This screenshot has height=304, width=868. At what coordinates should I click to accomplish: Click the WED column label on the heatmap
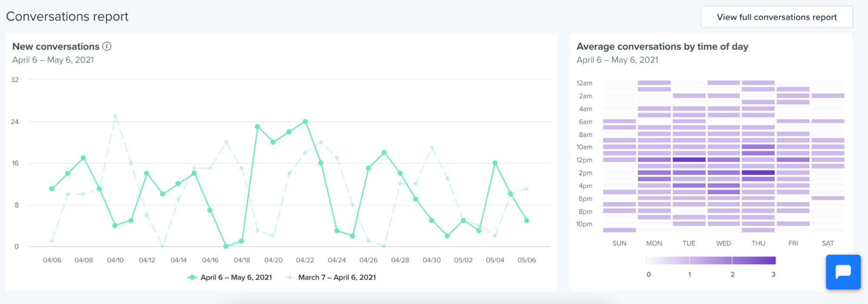point(723,244)
